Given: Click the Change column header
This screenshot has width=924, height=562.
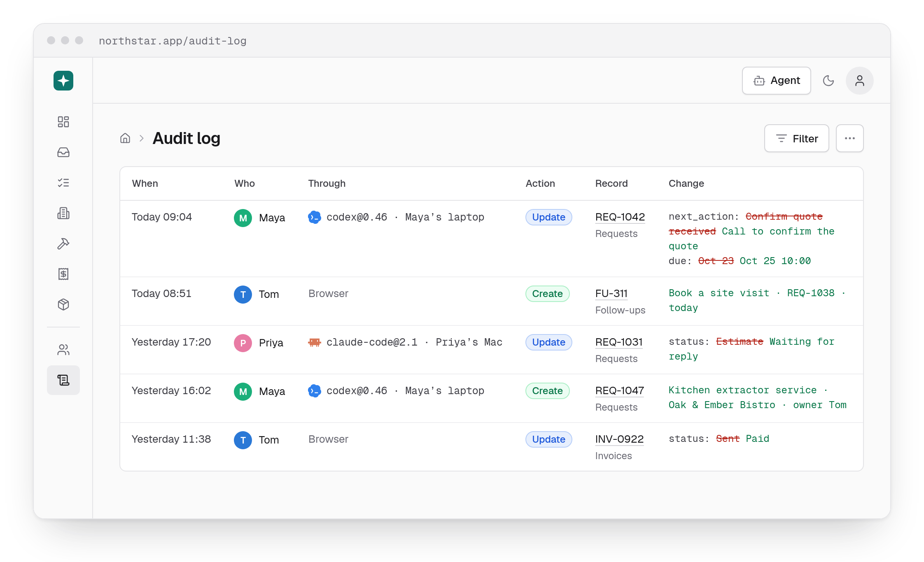Looking at the screenshot, I should (x=686, y=183).
